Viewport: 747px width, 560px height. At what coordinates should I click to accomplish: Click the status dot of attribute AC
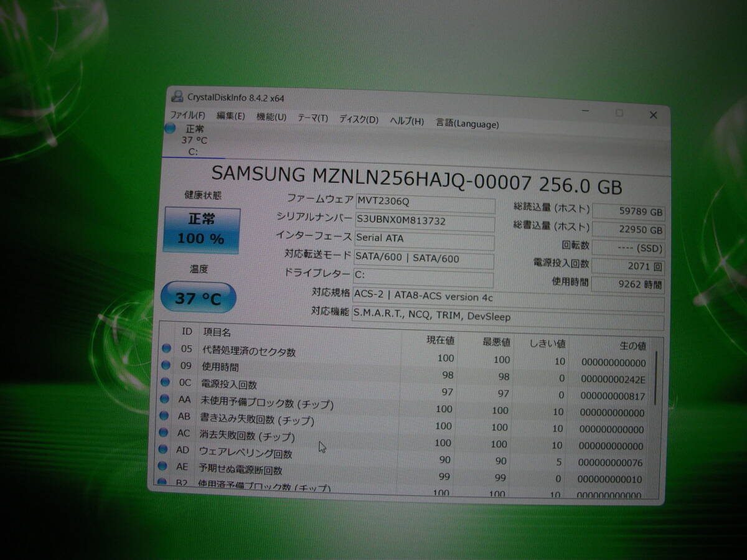click(x=163, y=431)
